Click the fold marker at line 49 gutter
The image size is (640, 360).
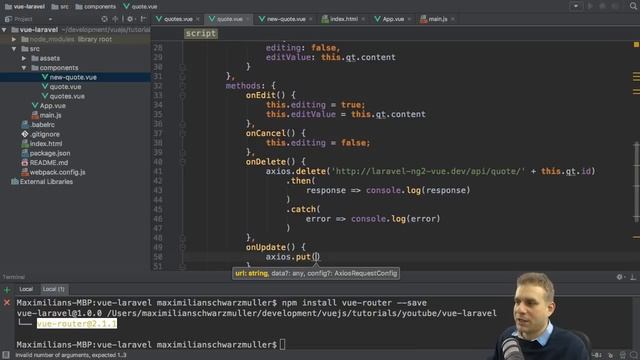tap(182, 247)
